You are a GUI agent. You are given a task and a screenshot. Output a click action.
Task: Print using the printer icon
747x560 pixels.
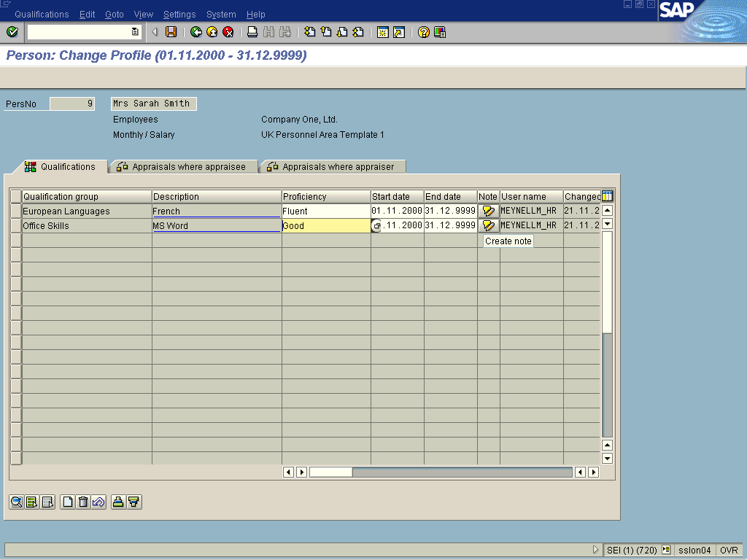pos(252,32)
